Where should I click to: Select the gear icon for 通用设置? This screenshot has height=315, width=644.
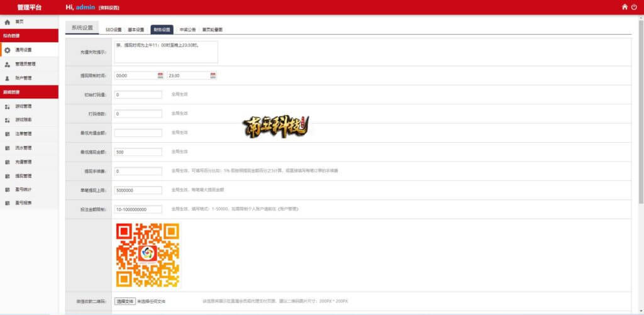point(7,50)
